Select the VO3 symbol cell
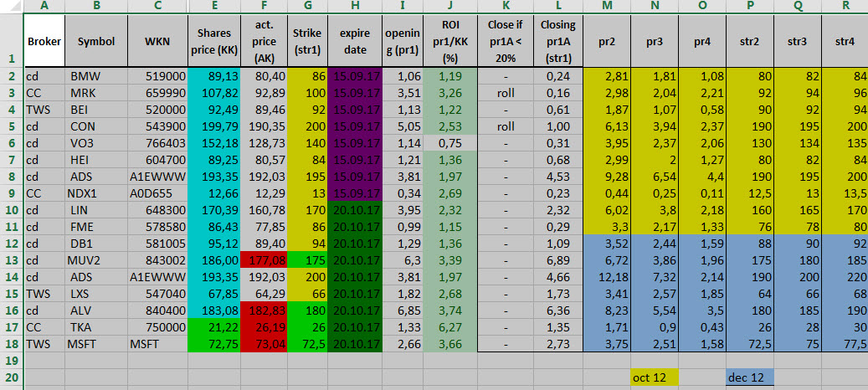This screenshot has height=390, width=868. (x=96, y=143)
